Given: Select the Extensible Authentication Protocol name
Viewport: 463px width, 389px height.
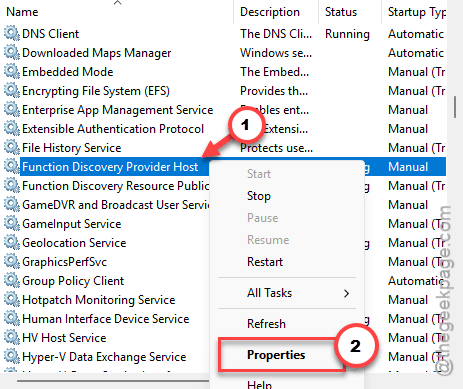Looking at the screenshot, I should click(x=113, y=129).
